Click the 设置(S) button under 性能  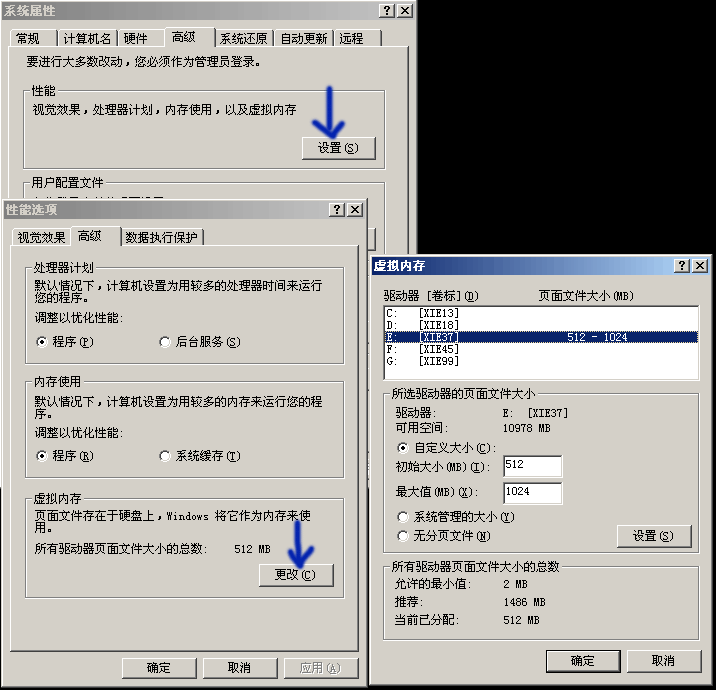point(338,148)
